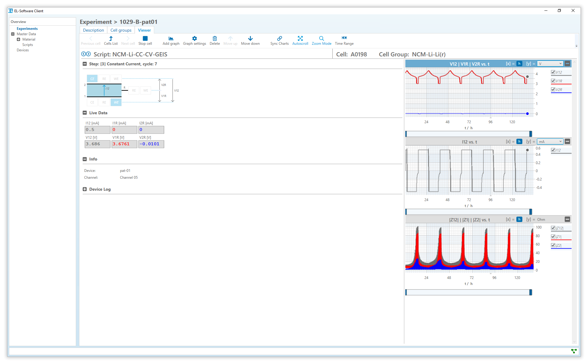Screen dimensions: 588x364
Task: Open the Cells List icon
Action: (111, 40)
